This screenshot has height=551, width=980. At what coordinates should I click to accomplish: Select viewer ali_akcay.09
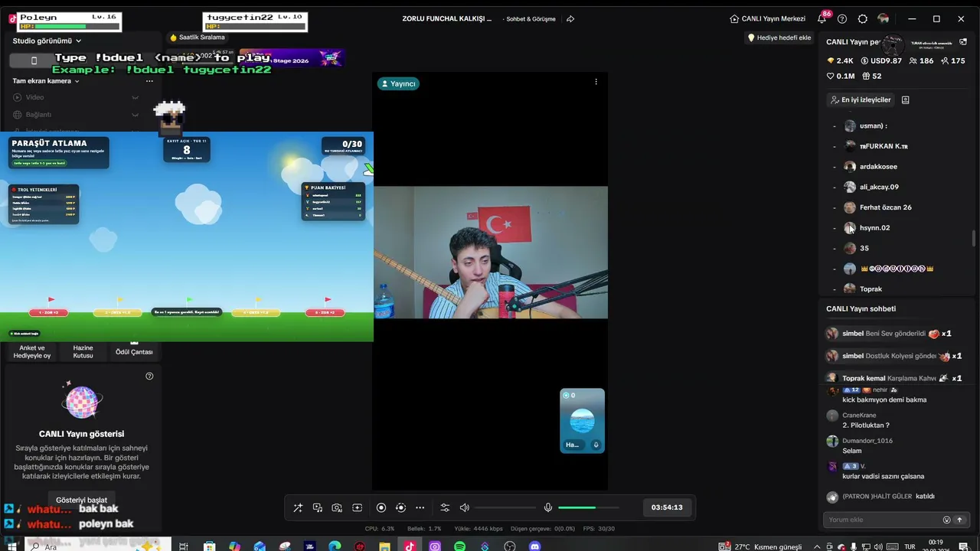pos(879,187)
